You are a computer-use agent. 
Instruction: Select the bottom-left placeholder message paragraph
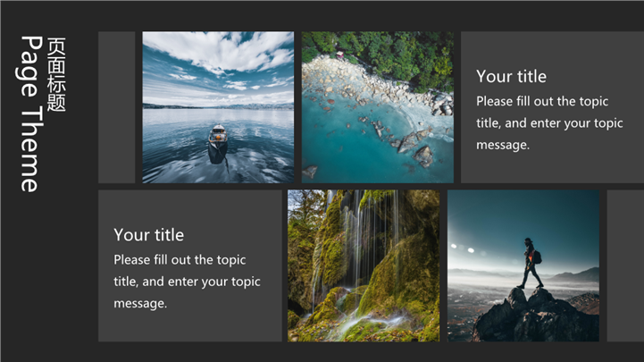(x=187, y=282)
